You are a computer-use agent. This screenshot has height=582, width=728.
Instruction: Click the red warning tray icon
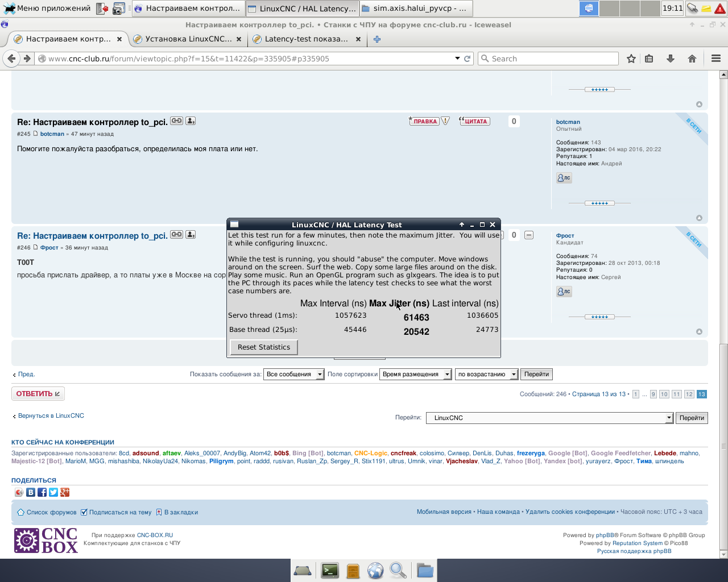click(720, 9)
